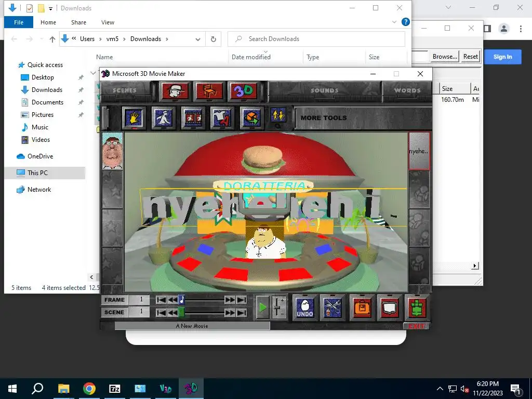
Task: Open Explorer help question mark icon
Action: [405, 22]
